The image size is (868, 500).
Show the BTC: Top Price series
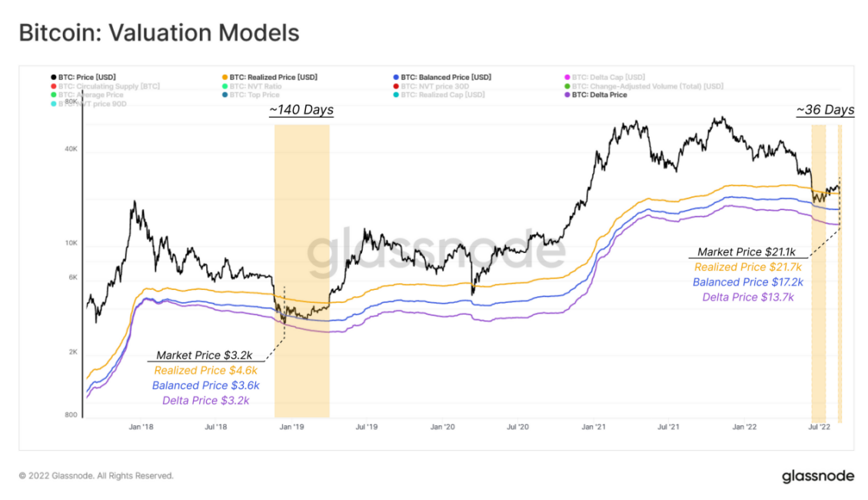(x=251, y=95)
